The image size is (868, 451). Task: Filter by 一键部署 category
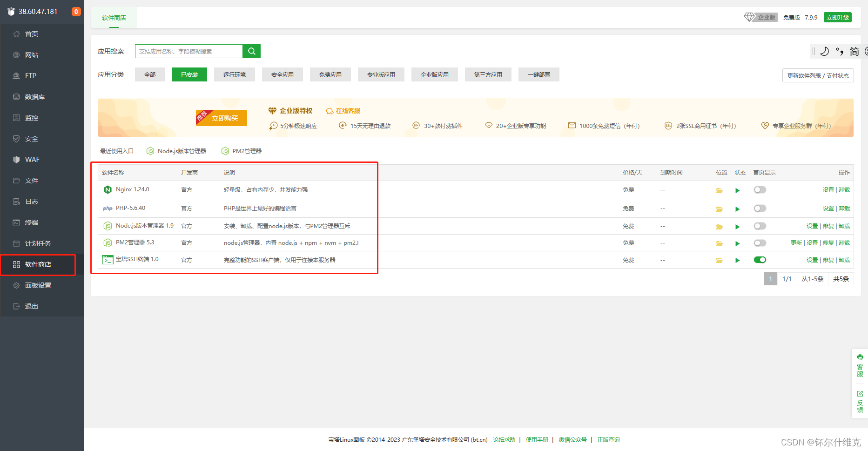[x=539, y=74]
